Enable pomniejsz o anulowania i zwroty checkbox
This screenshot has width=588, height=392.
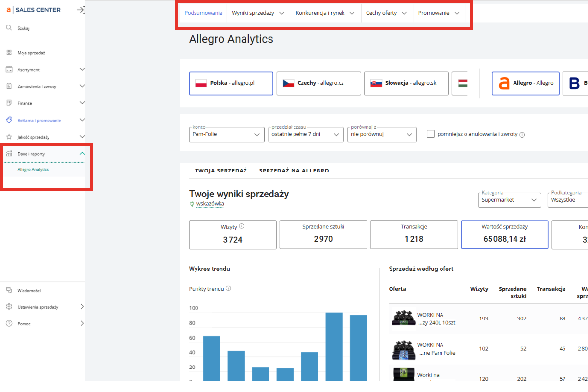tap(431, 134)
